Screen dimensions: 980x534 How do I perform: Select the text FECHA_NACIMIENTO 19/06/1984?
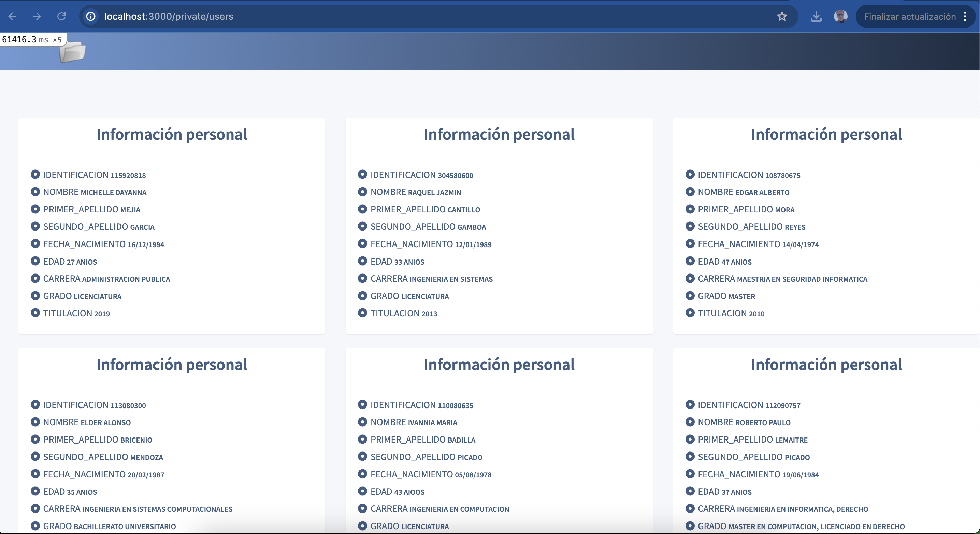click(758, 475)
